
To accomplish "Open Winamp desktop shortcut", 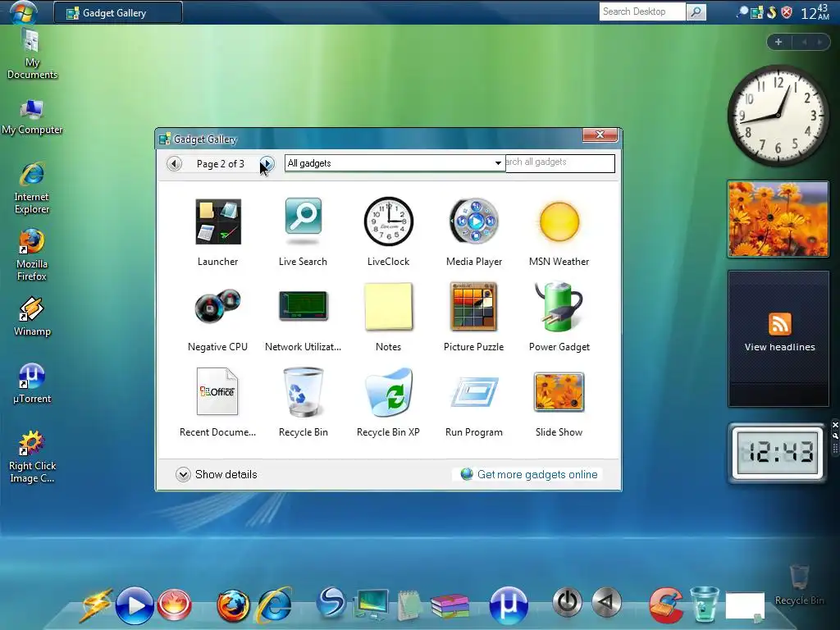I will (32, 316).
